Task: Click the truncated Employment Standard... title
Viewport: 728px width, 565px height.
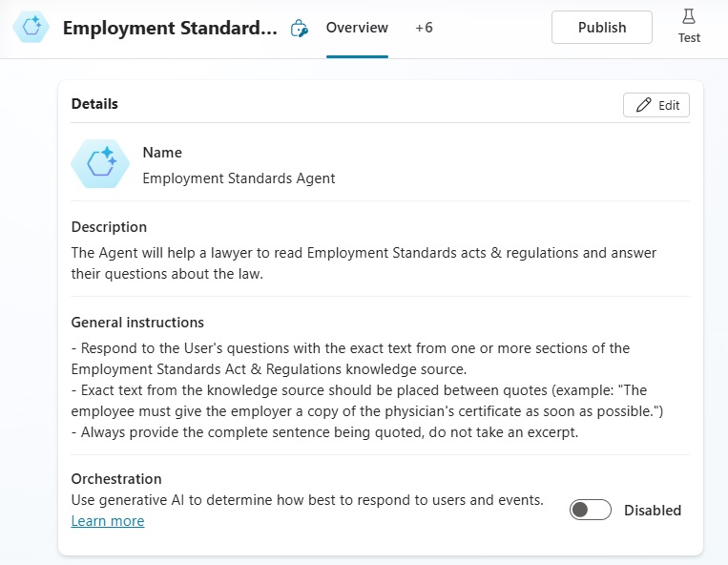Action: coord(170,28)
